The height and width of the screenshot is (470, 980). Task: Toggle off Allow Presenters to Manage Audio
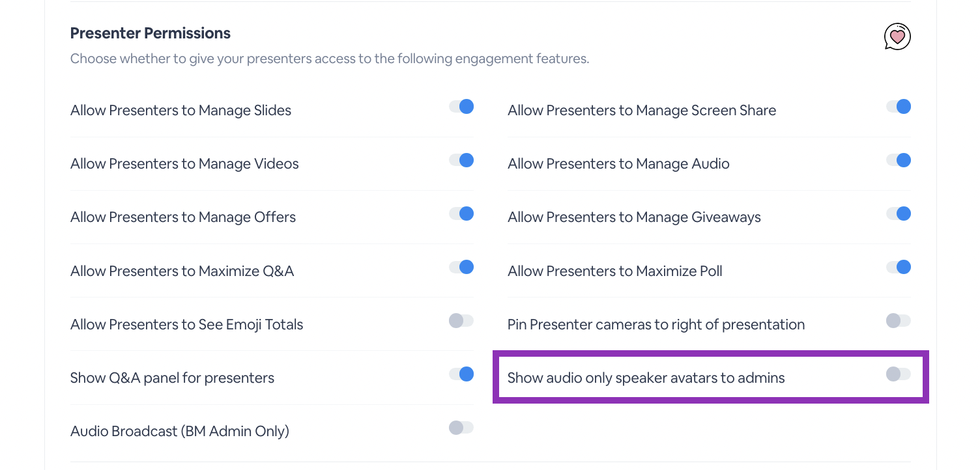coord(899,159)
